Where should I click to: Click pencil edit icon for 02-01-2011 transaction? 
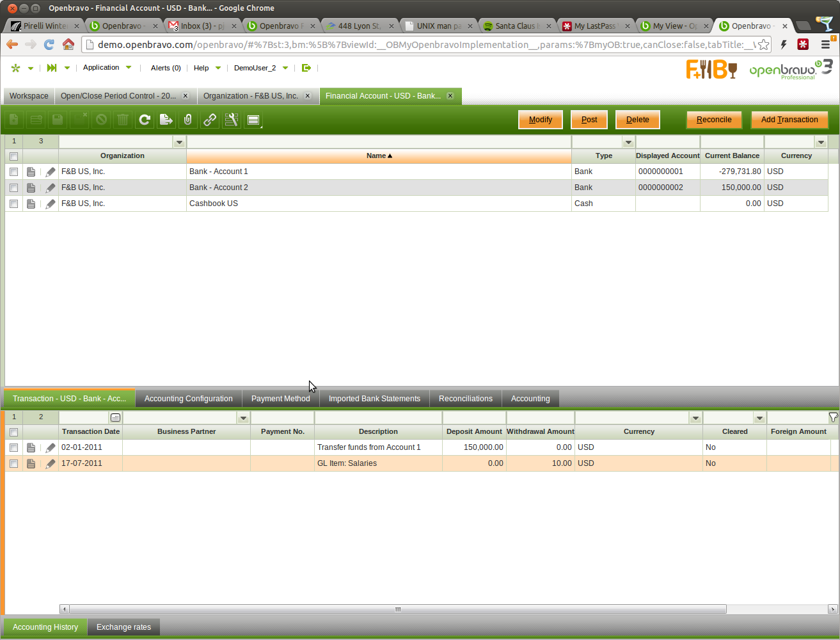(x=51, y=447)
